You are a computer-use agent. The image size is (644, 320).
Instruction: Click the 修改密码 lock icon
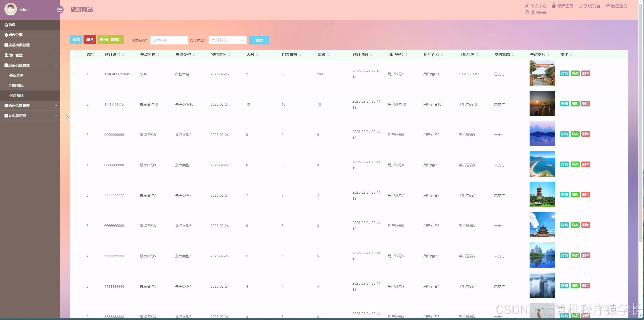point(554,6)
